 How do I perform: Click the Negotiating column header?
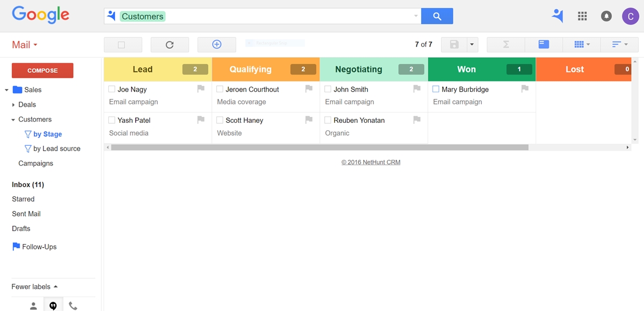point(374,69)
